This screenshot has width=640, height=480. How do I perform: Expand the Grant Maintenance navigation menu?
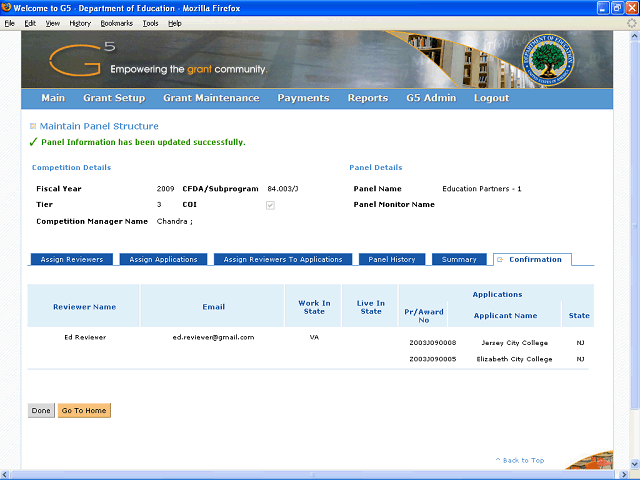point(211,98)
